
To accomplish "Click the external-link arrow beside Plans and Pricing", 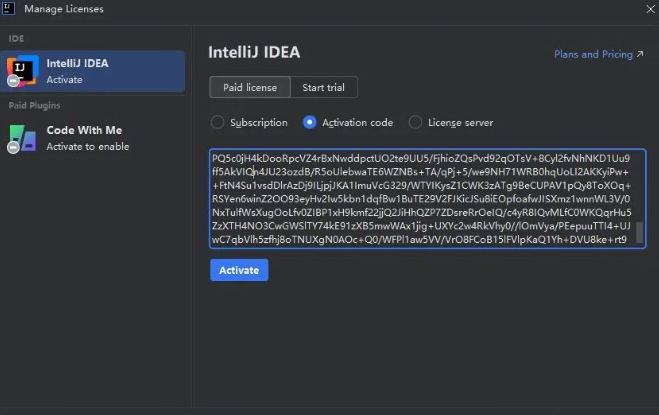I will pyautogui.click(x=639, y=55).
